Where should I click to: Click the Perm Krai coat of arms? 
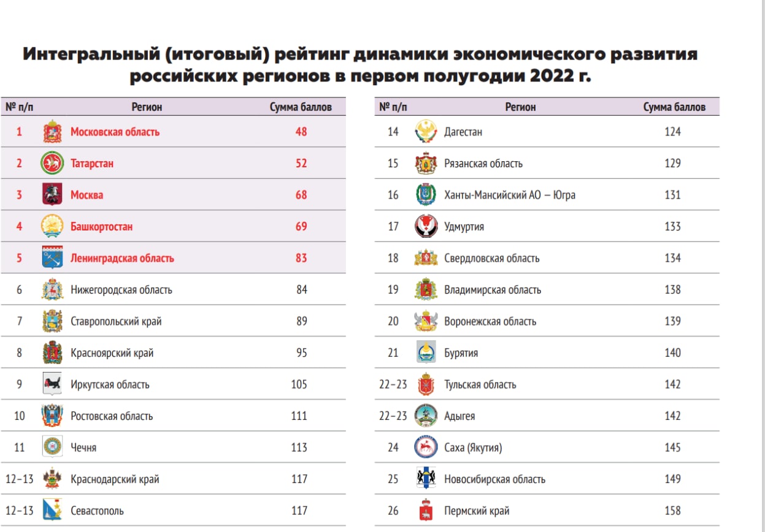pyautogui.click(x=426, y=511)
